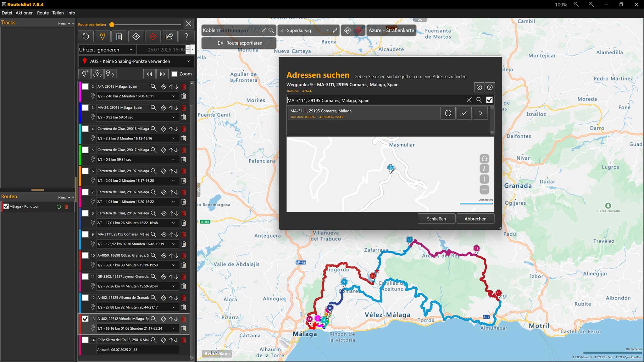644x362 pixels.
Task: Expand the 1/2 - 2,48 km segment dropdown
Action: (x=173, y=96)
